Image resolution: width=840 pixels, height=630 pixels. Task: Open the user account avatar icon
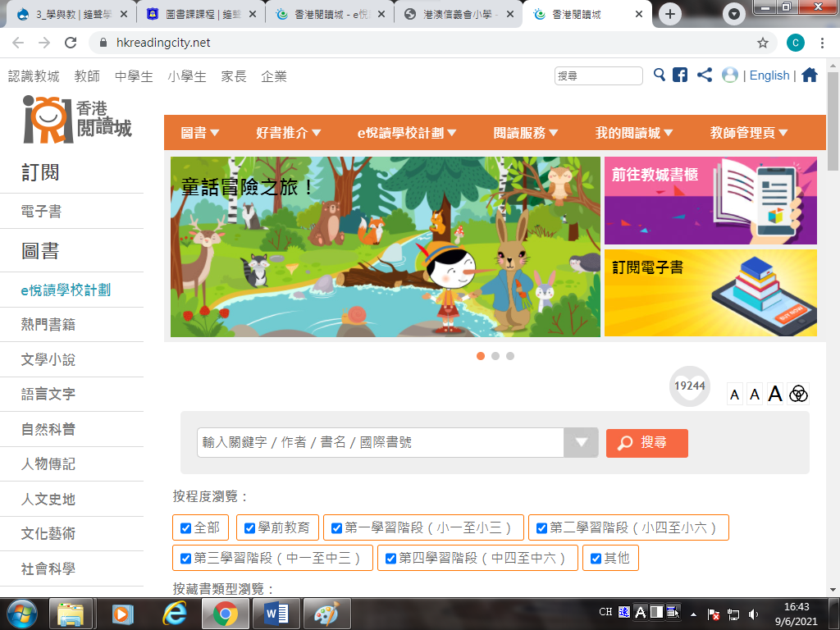pyautogui.click(x=729, y=75)
